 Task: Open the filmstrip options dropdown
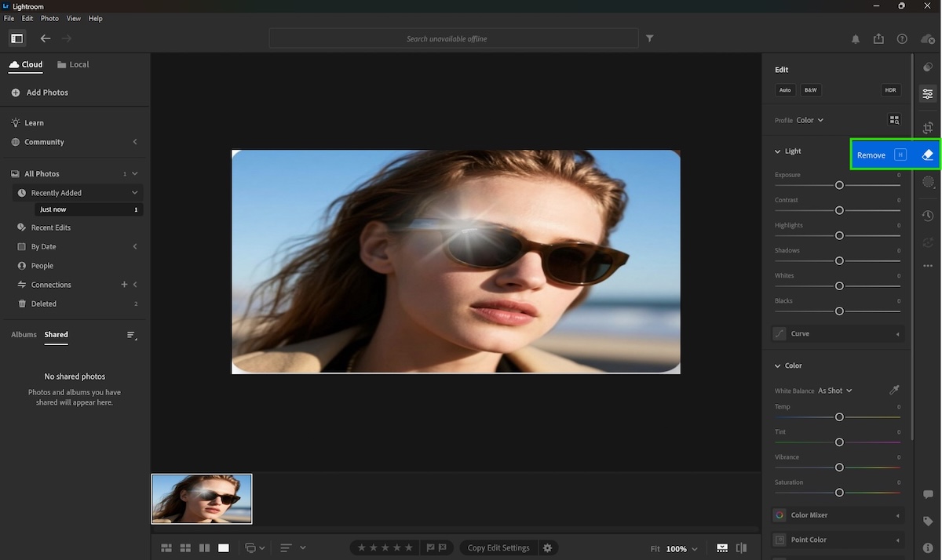(x=255, y=547)
